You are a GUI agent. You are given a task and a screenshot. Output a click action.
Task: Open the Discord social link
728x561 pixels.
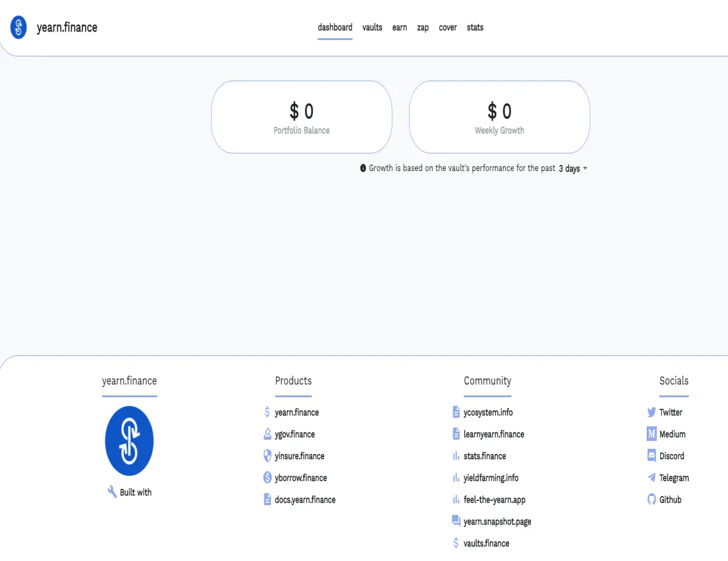coord(672,456)
